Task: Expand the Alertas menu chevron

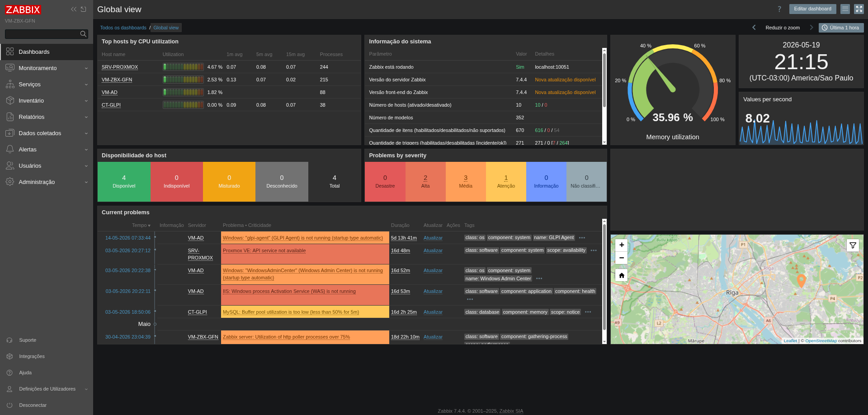Action: click(x=86, y=150)
